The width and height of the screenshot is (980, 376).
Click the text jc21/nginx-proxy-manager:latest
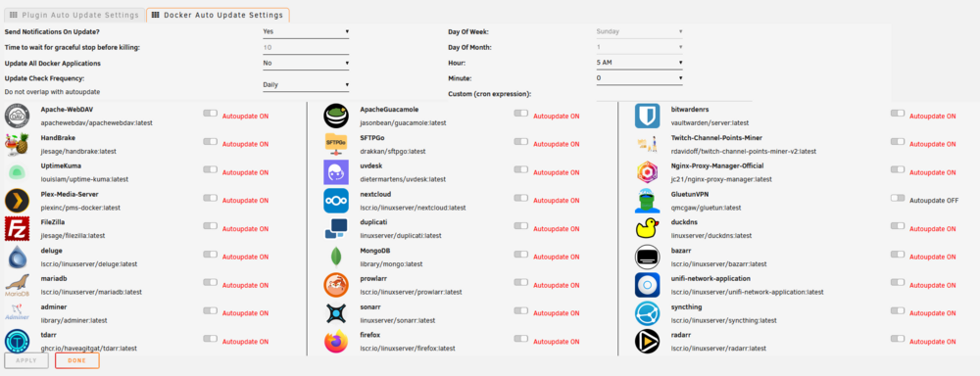click(722, 179)
